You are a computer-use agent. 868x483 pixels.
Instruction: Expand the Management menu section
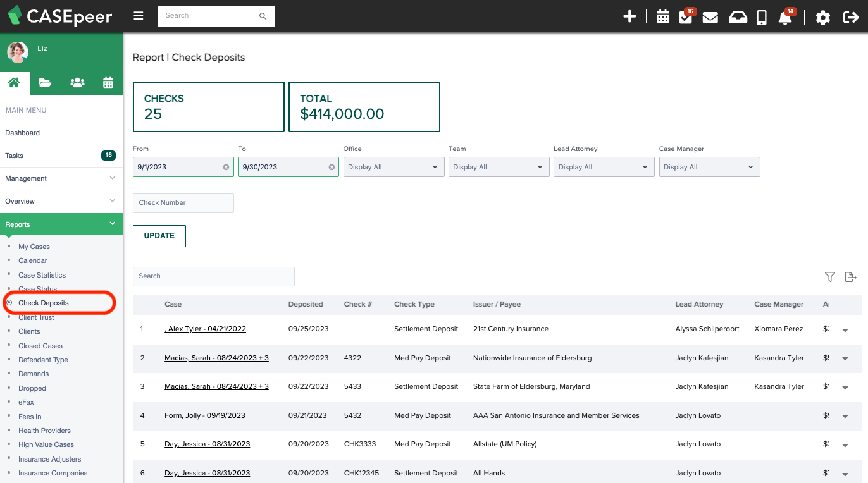tap(61, 178)
